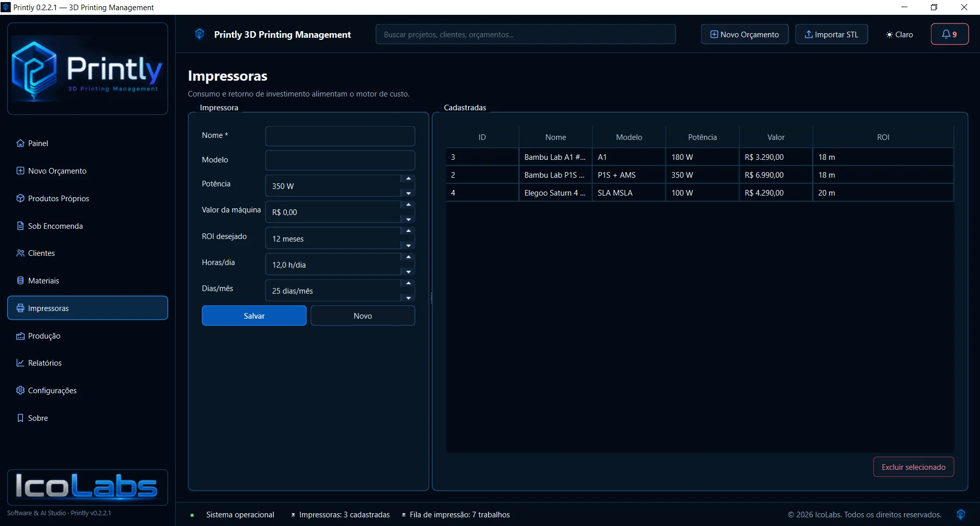Image resolution: width=980 pixels, height=526 pixels.
Task: Open the Produção page
Action: pyautogui.click(x=87, y=336)
